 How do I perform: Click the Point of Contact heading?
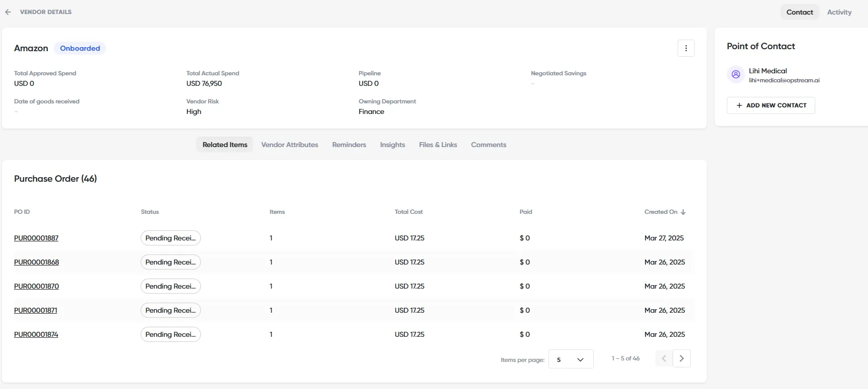click(761, 46)
